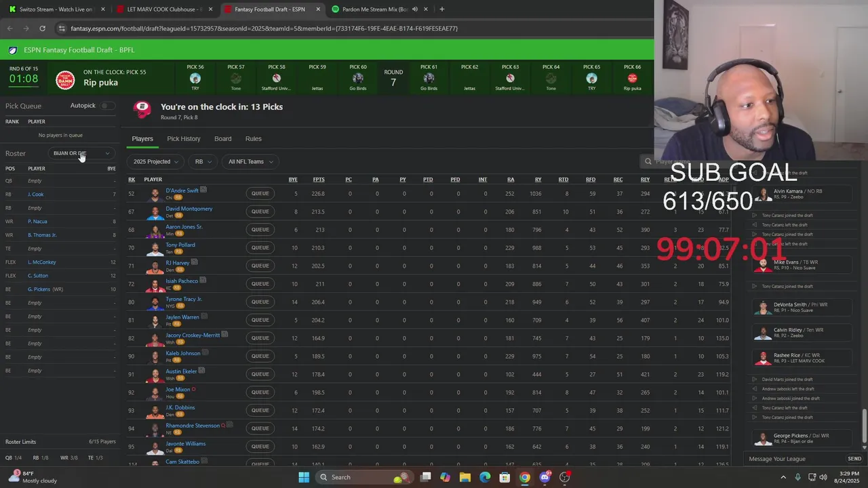Image resolution: width=868 pixels, height=488 pixels.
Task: Open Jaylen Warren player link
Action: point(182,317)
